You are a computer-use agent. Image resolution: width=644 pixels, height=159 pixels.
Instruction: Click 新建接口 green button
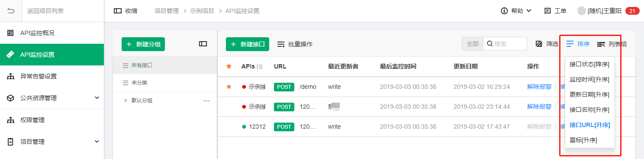[x=248, y=44]
